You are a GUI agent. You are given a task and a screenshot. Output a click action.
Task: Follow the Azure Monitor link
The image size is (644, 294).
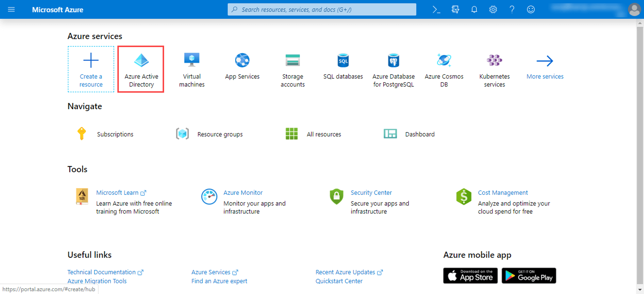pos(243,193)
